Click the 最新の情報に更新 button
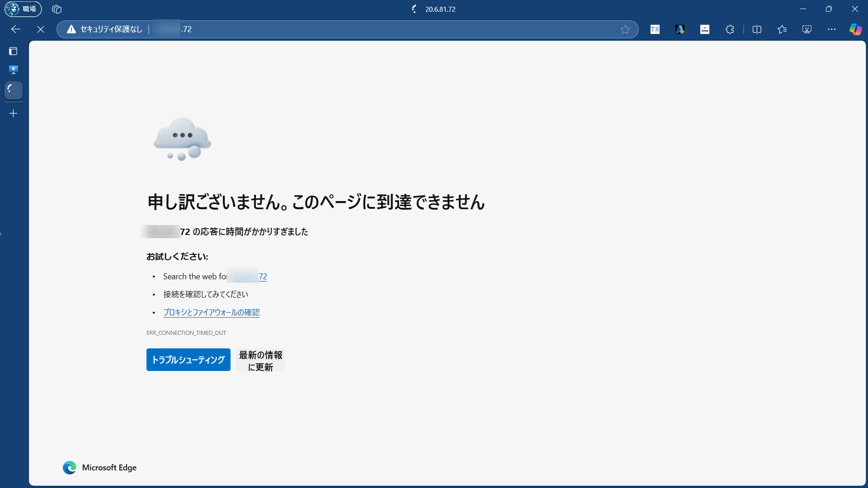Image resolution: width=868 pixels, height=488 pixels. tap(260, 361)
